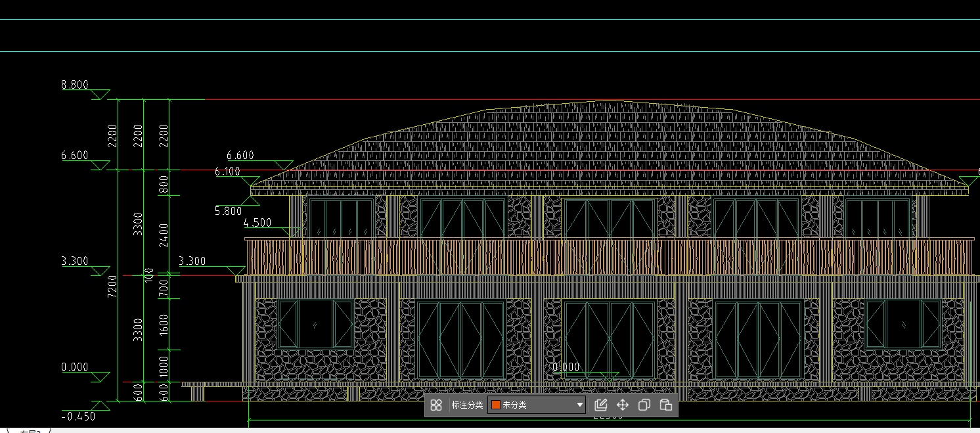Select the 6.100 elevation label
980x433 pixels.
tap(227, 171)
